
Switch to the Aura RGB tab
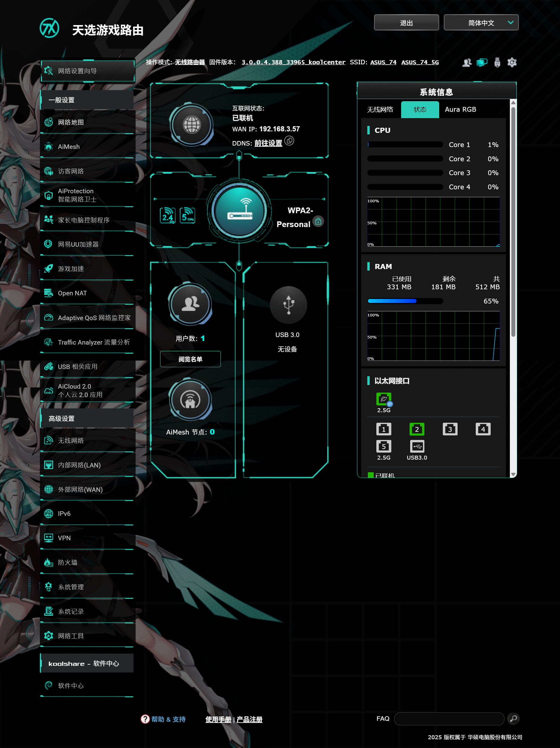click(460, 110)
